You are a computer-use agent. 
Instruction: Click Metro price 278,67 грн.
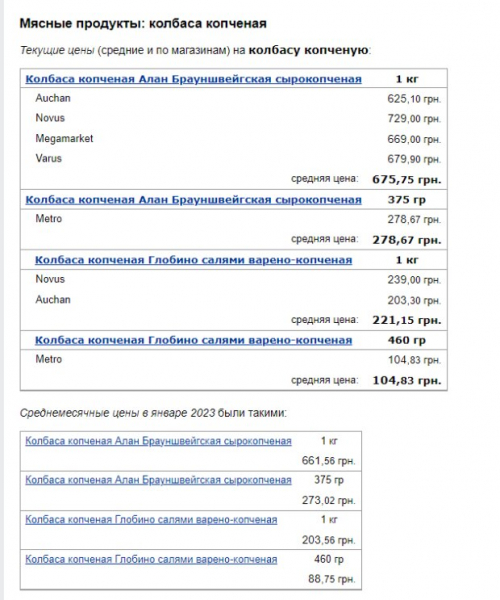coord(414,220)
